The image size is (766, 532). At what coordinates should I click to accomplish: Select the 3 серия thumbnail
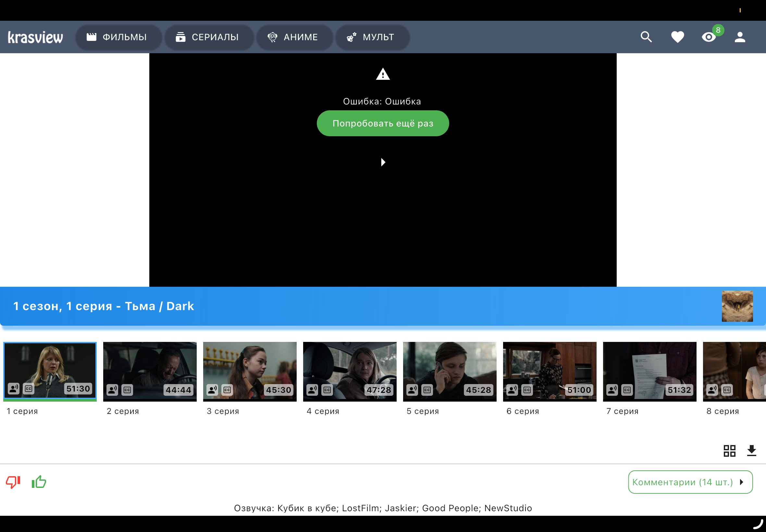tap(250, 371)
